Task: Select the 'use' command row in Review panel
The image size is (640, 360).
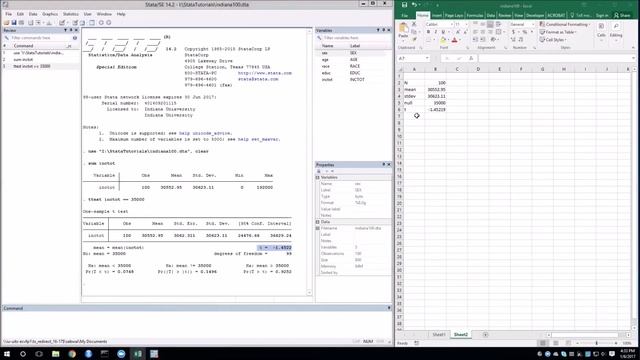Action: click(40, 53)
